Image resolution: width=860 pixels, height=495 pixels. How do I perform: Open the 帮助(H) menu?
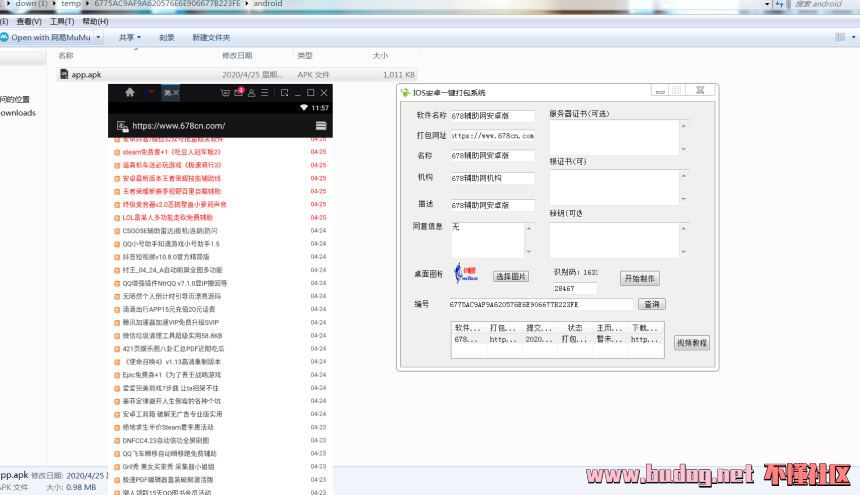point(95,21)
